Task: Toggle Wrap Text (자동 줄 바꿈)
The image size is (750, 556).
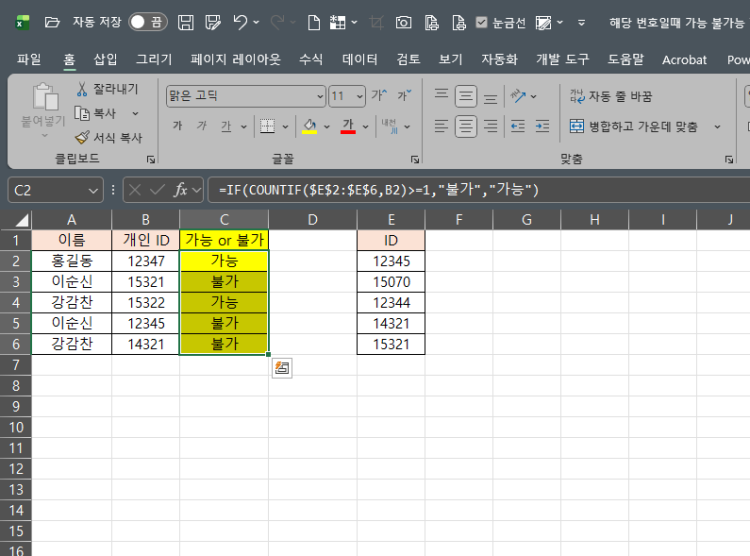Action: (x=611, y=97)
